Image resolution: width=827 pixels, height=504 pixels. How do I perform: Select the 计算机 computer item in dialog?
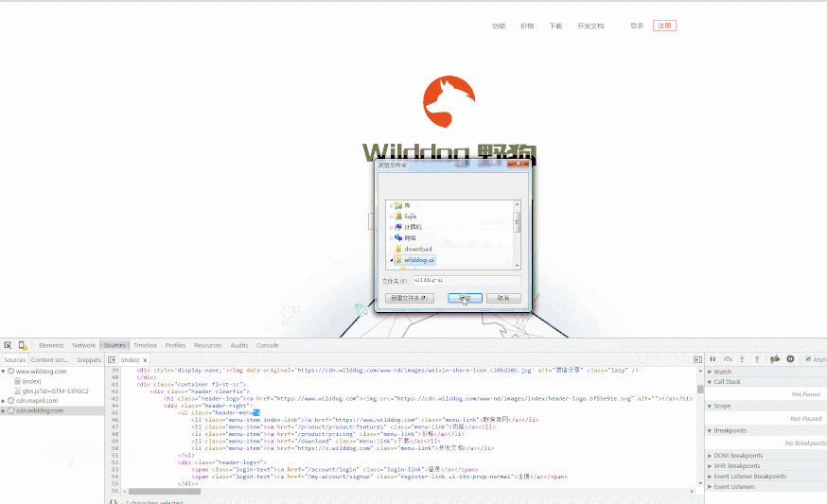408,227
